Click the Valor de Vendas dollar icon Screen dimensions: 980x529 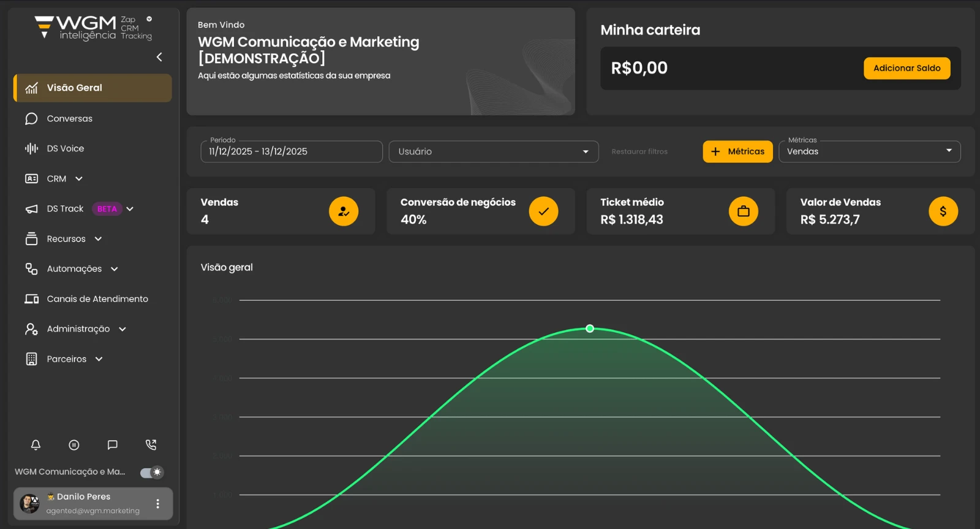tap(943, 211)
